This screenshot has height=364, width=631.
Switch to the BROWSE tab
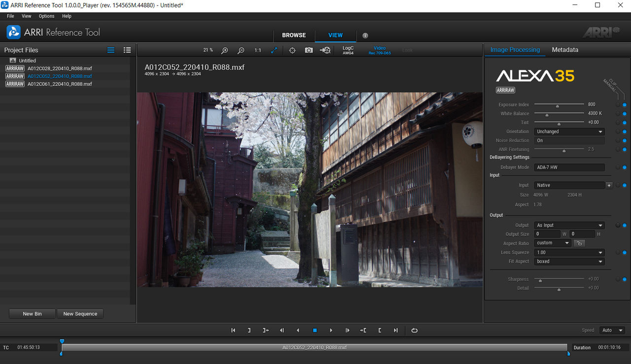[x=294, y=35]
